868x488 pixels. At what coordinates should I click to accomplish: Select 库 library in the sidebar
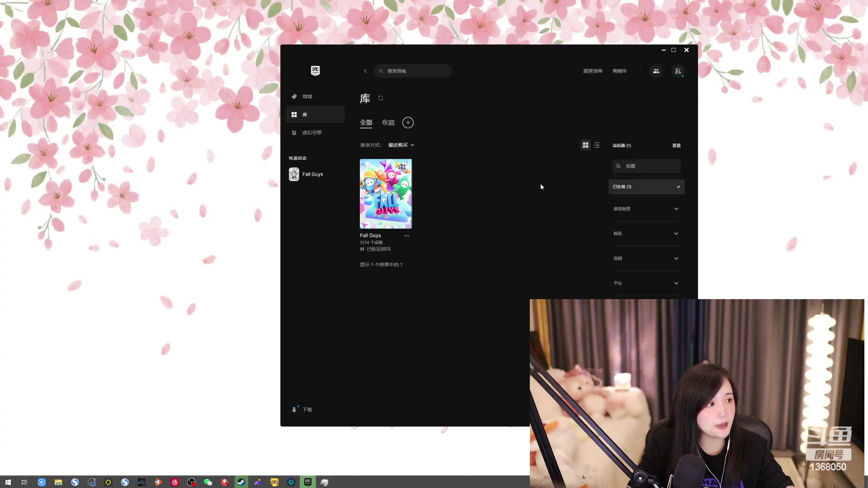pos(315,115)
